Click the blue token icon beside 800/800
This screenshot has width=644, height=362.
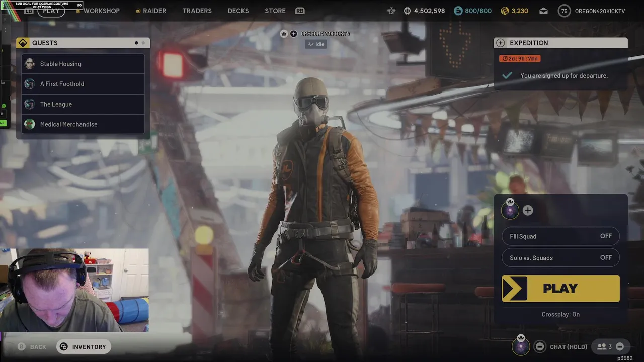coord(458,11)
